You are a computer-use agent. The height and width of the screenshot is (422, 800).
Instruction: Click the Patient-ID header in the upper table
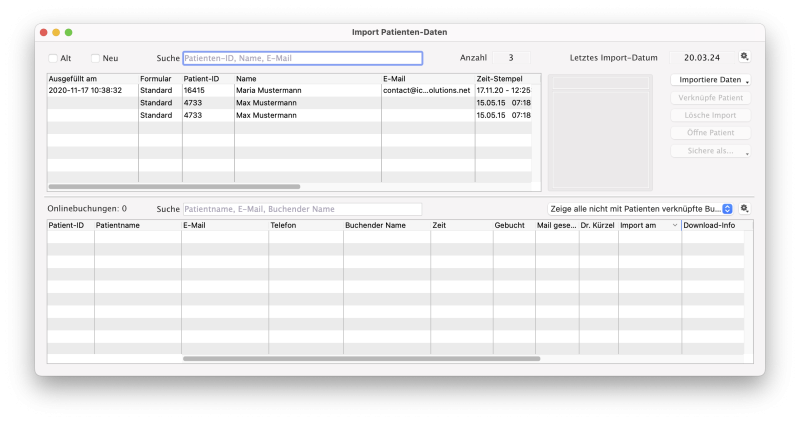[x=207, y=78]
